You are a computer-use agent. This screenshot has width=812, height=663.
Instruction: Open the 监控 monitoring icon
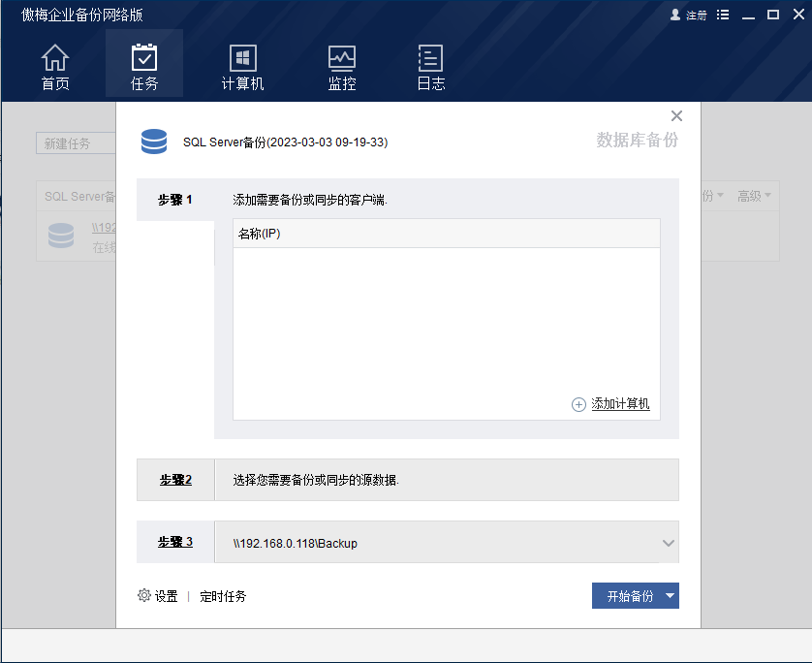(342, 58)
